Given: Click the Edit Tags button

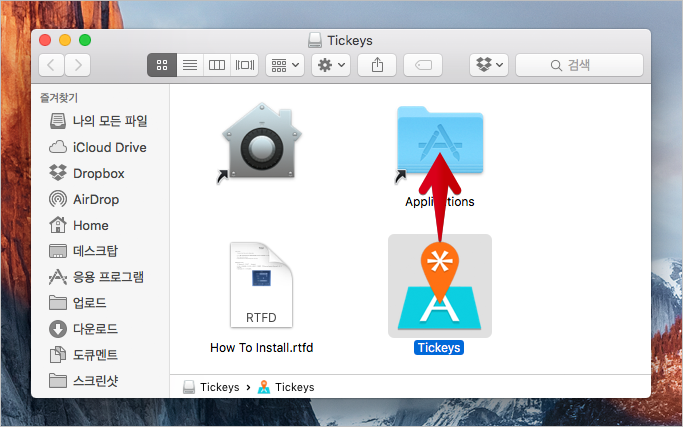Looking at the screenshot, I should [x=423, y=65].
